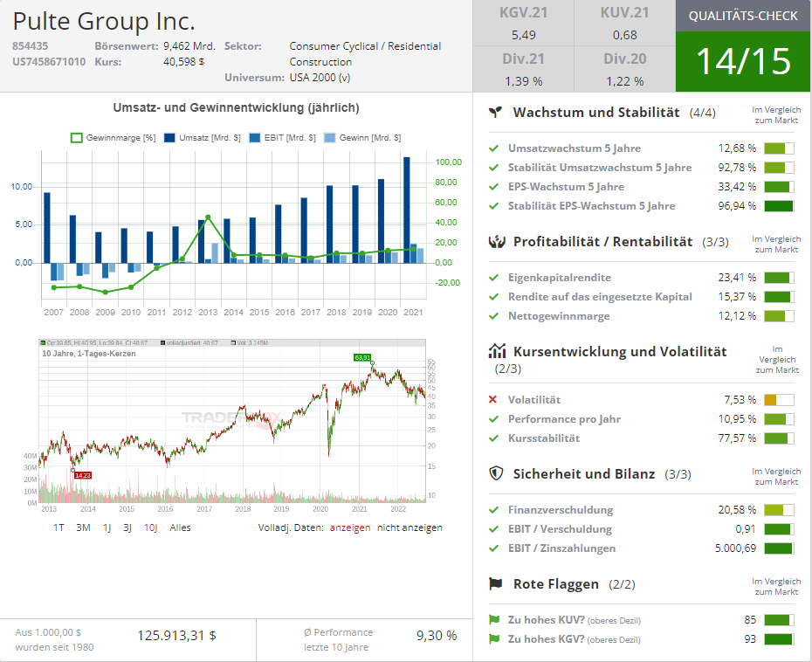Click the green flag beside Zu hohes KUV?
Screen dimensions: 812x662
tap(493, 620)
